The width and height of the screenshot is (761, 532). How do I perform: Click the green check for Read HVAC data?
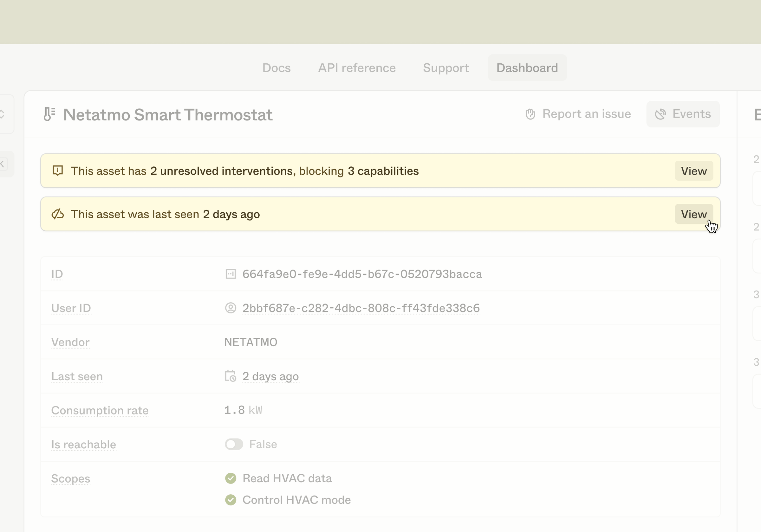(x=230, y=478)
